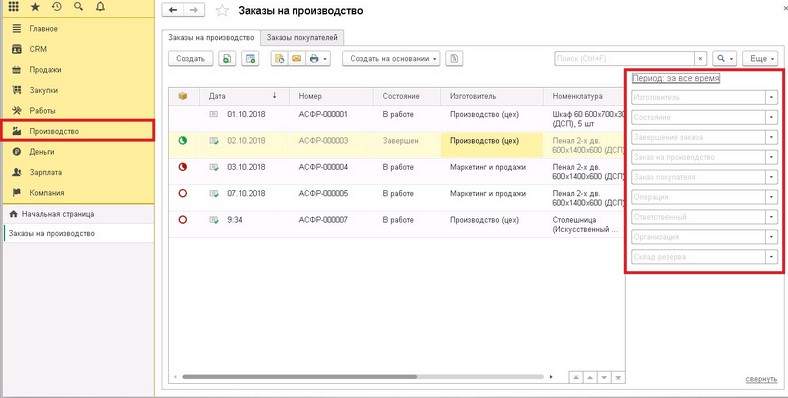
Task: Open the sections grid menu icon
Action: 14,7
